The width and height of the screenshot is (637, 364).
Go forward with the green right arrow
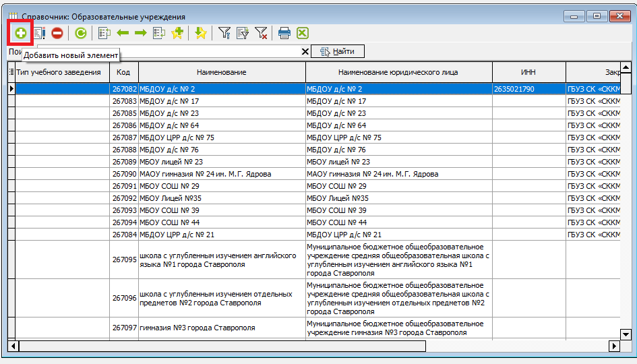141,33
